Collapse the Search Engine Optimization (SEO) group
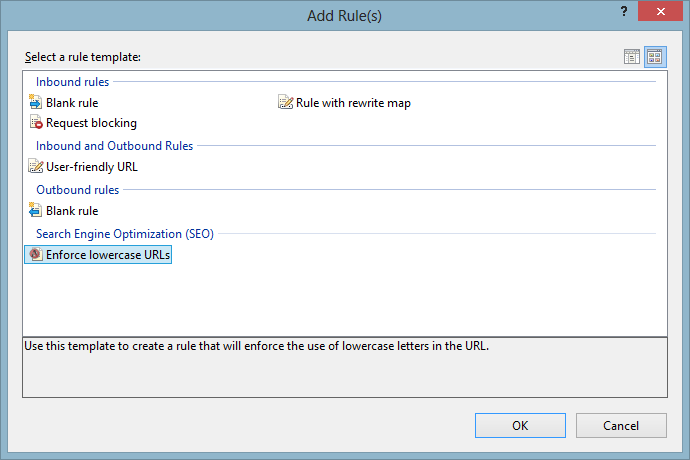 [125, 234]
